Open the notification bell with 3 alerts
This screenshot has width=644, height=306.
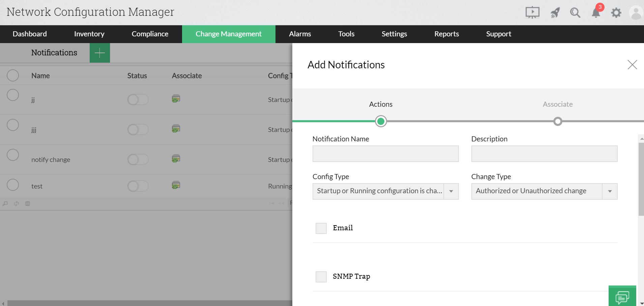point(595,12)
